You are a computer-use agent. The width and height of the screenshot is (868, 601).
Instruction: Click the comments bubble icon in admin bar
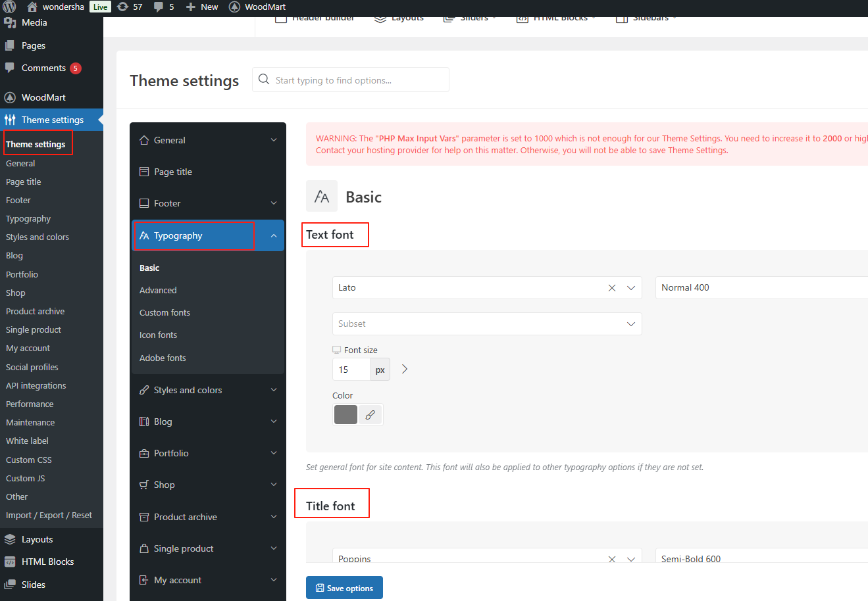pyautogui.click(x=159, y=7)
